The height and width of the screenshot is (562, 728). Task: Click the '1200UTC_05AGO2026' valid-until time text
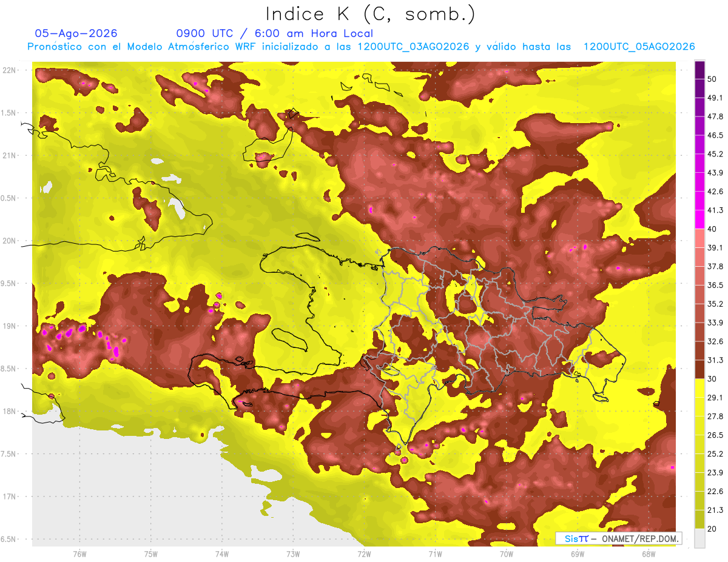point(639,47)
